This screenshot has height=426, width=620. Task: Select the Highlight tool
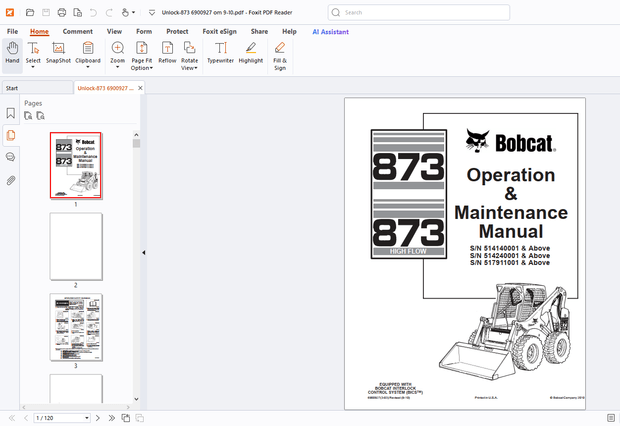point(251,53)
